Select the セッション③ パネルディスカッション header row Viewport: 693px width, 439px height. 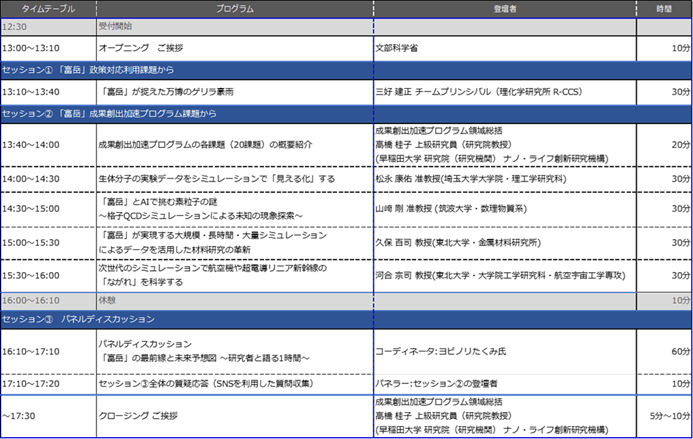point(346,319)
